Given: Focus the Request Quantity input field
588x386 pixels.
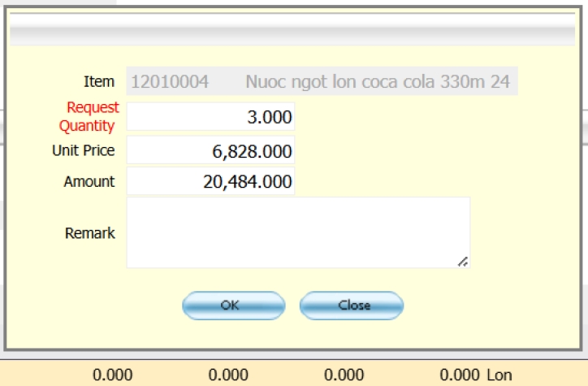Looking at the screenshot, I should (210, 117).
